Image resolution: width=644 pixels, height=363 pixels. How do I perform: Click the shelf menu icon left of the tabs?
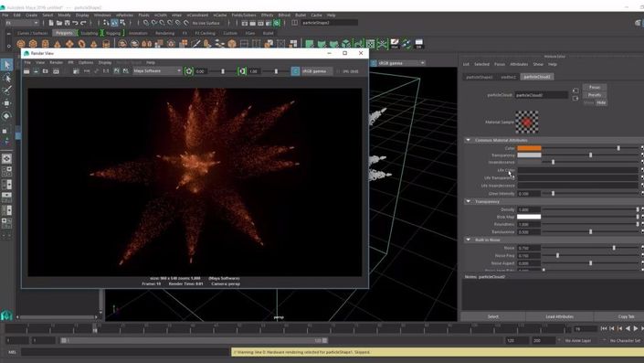click(x=8, y=33)
